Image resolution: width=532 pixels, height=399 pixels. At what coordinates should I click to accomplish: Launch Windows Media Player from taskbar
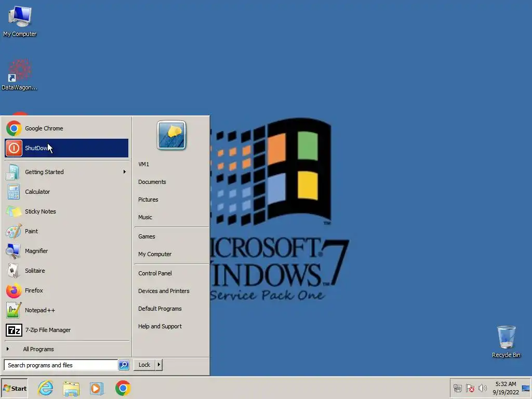(96, 389)
